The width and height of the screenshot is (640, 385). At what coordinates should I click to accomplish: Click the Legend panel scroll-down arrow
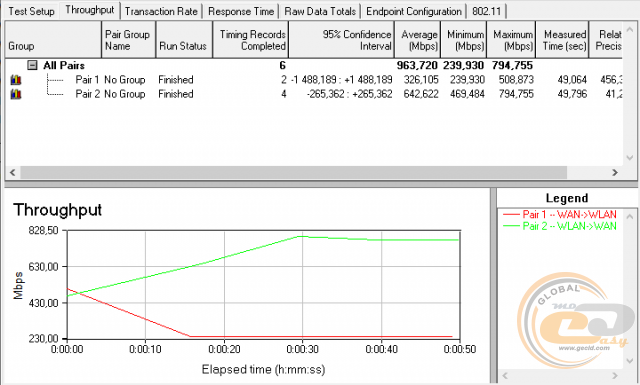pyautogui.click(x=629, y=361)
